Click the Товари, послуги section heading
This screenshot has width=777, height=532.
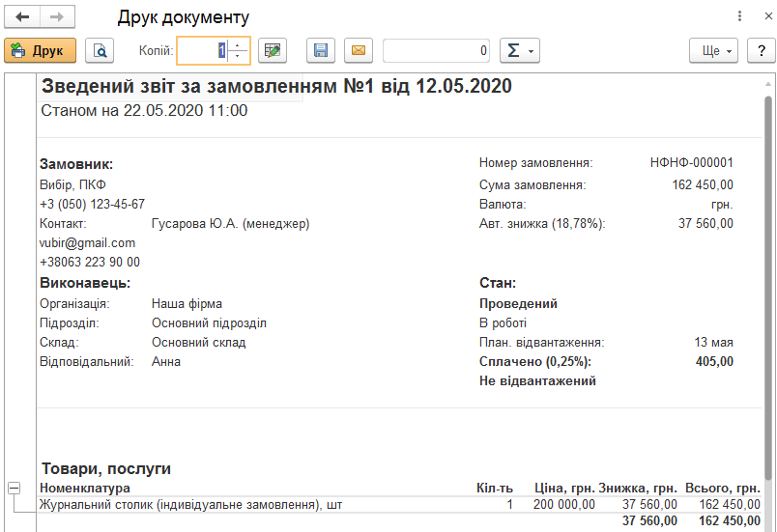[x=106, y=468]
